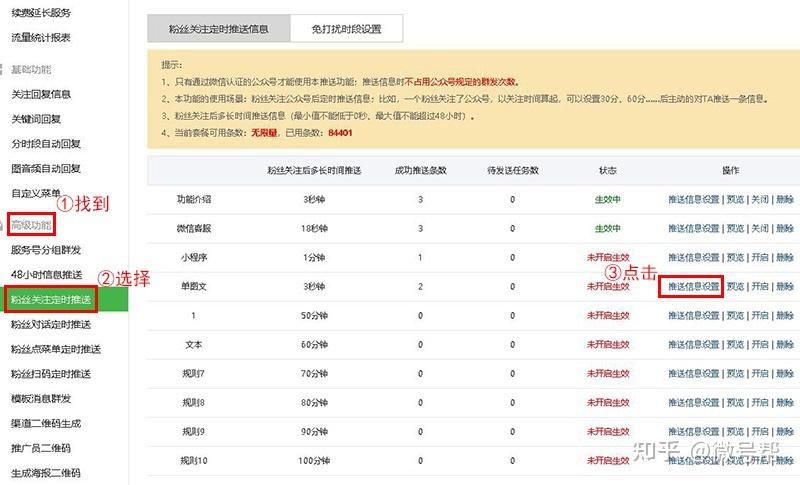
Task: Select the 小程序 rule name cell
Action: click(x=194, y=258)
